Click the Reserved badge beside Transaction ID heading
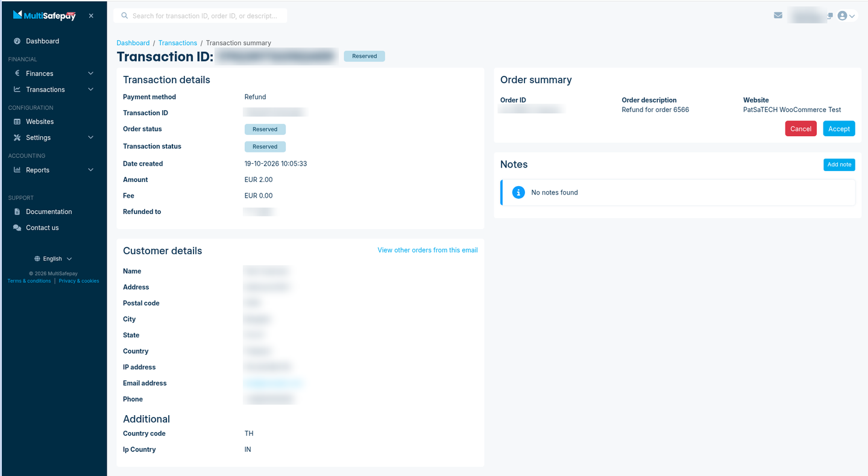The image size is (868, 476). (364, 56)
